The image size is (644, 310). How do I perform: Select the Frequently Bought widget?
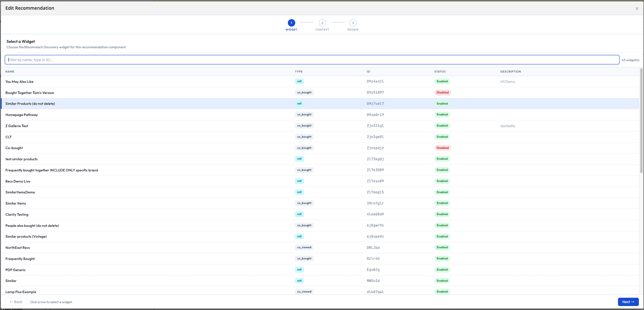coord(320,258)
